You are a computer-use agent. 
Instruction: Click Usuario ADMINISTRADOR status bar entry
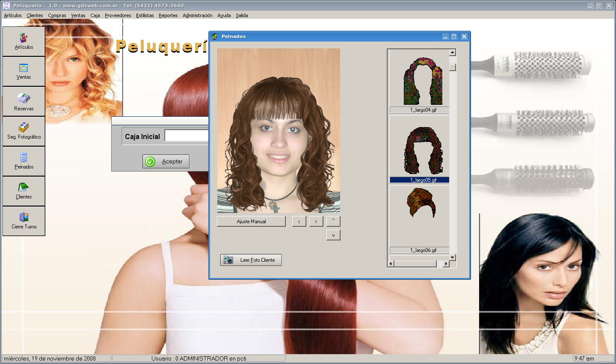198,358
